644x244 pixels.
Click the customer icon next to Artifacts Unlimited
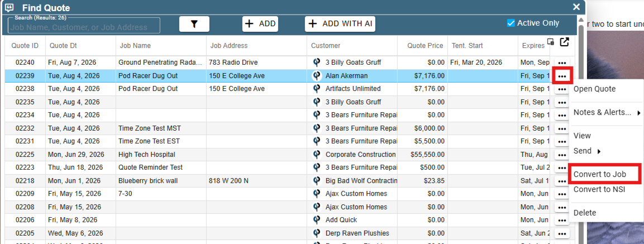[x=317, y=89]
